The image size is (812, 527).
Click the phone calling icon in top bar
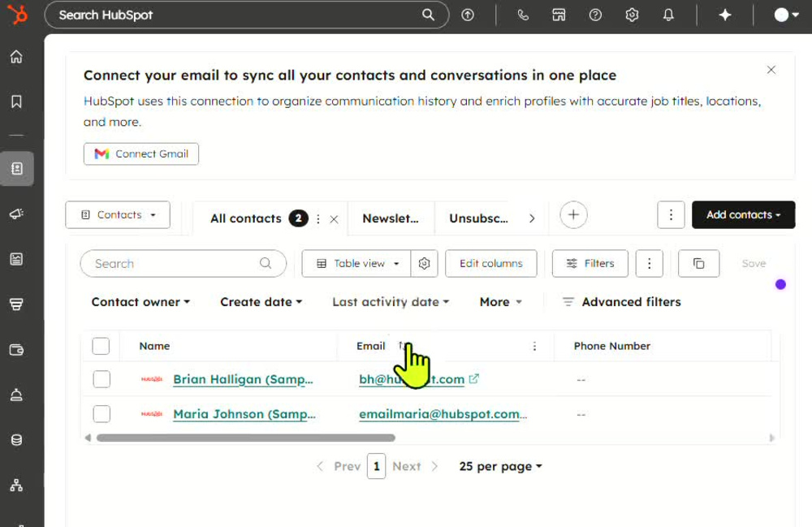click(523, 15)
